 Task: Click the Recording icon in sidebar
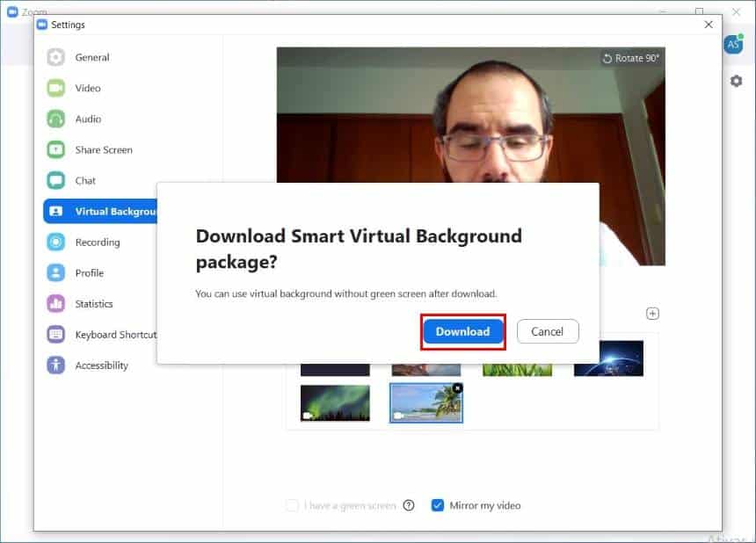[56, 242]
